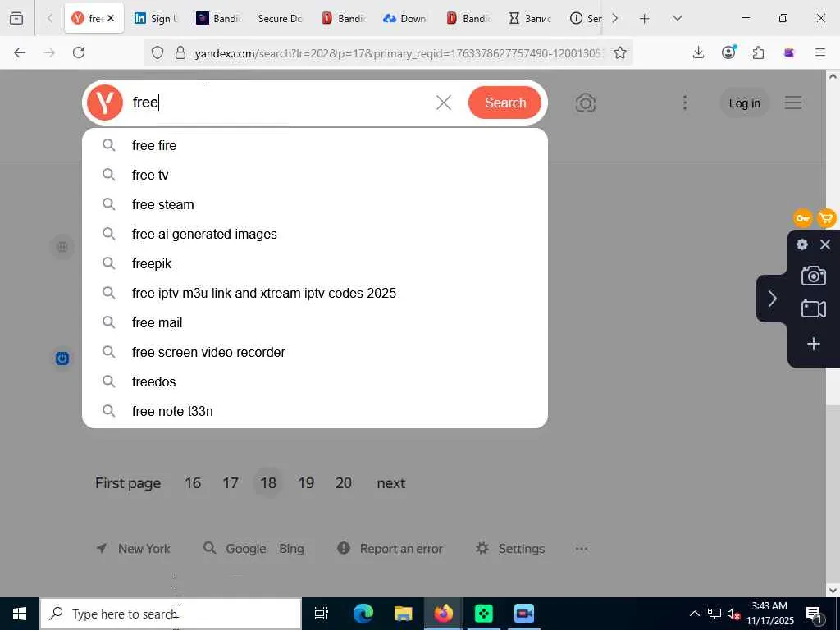Open File Explorer from taskbar
Screen dimensions: 840x630
pos(403,614)
